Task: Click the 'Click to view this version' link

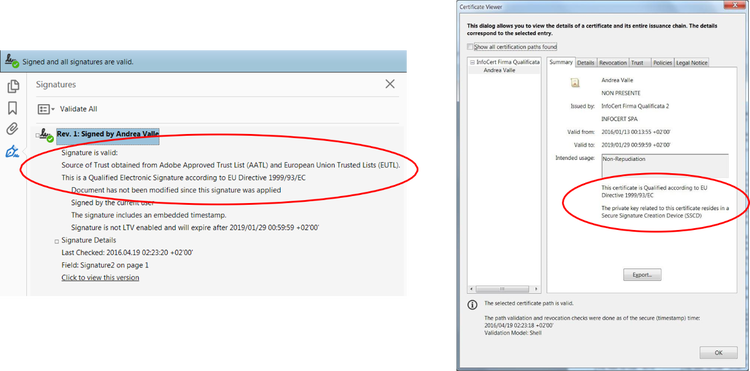Action: tap(100, 277)
